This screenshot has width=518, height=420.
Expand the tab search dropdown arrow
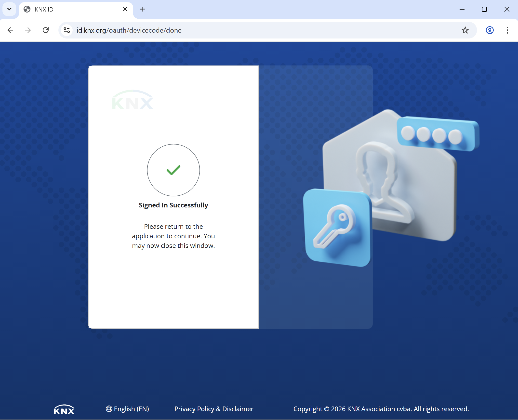[x=9, y=9]
